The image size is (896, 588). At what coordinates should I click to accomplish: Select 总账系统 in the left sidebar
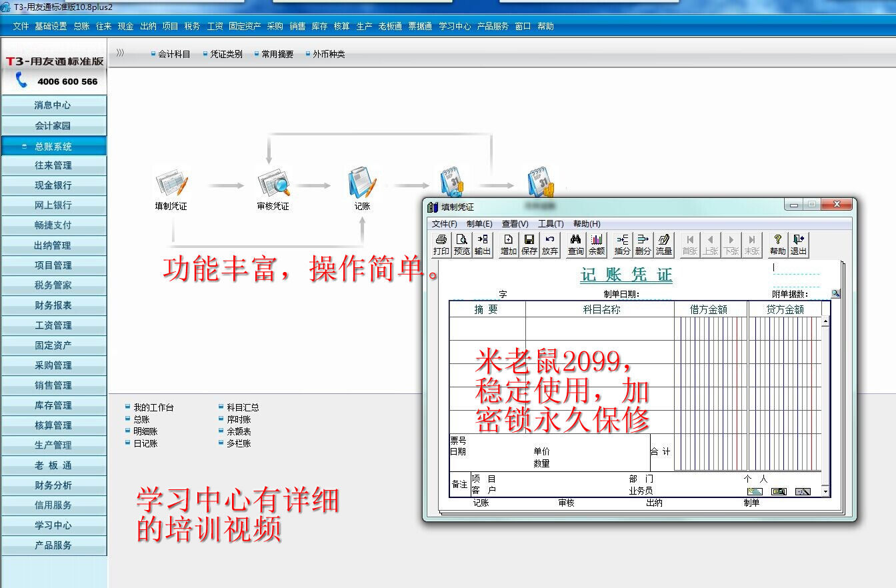tap(53, 146)
